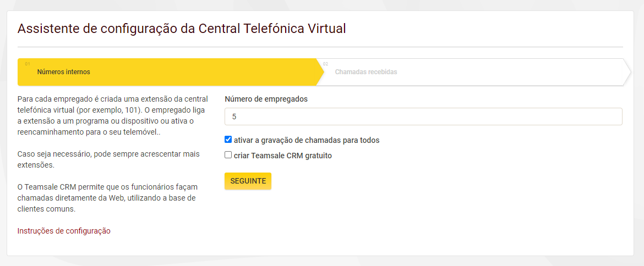Click the paragraph describing employee extensions

113,117
